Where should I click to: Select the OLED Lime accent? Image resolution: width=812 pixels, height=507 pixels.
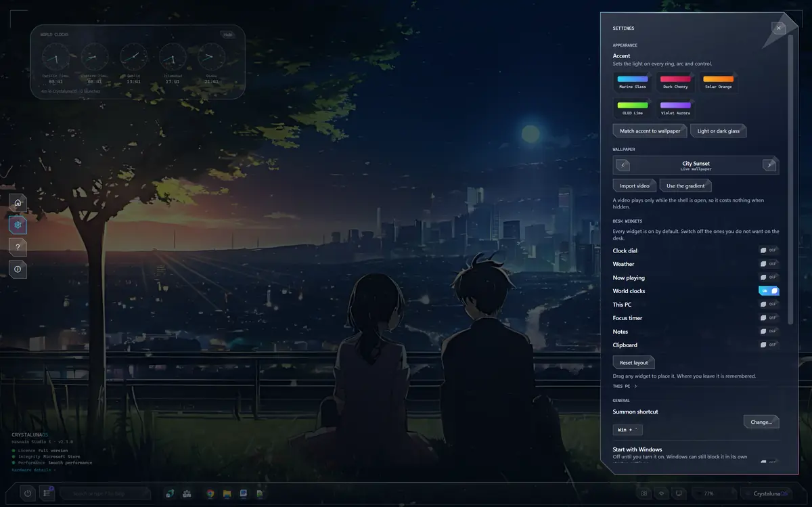633,108
